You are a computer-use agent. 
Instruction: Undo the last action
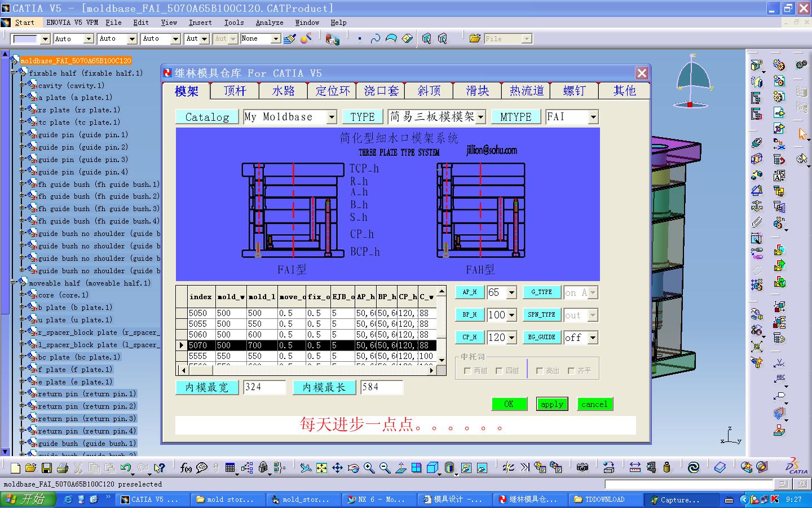point(125,467)
